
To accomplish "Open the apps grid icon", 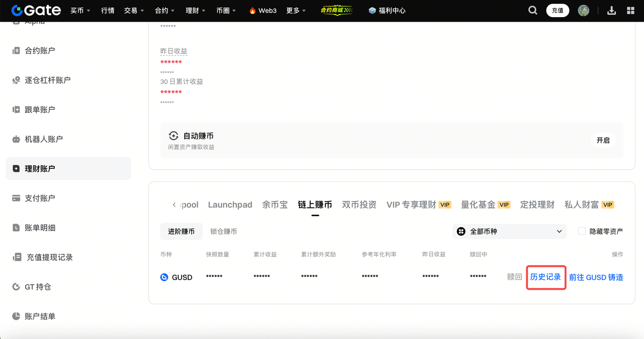I will 630,11.
